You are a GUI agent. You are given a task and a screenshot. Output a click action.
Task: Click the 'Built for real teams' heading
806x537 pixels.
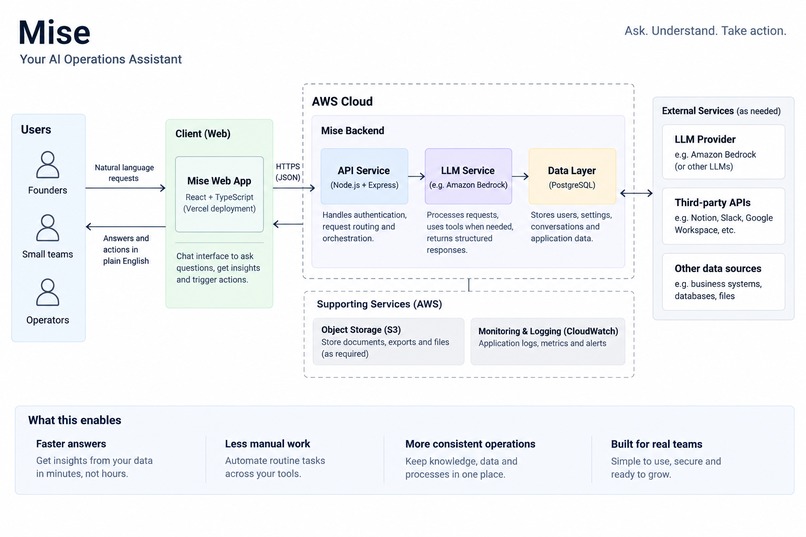click(656, 444)
